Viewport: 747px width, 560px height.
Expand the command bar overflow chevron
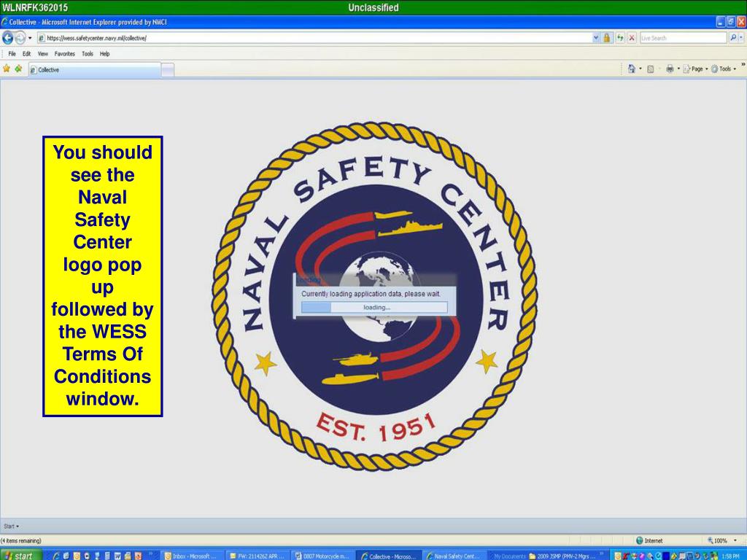[x=743, y=64]
